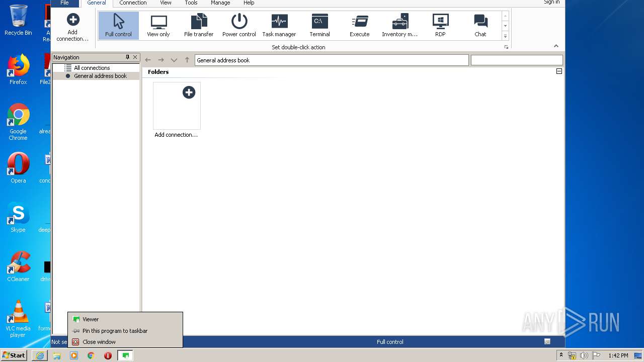
Task: Select the RDP connection mode
Action: [x=440, y=26]
